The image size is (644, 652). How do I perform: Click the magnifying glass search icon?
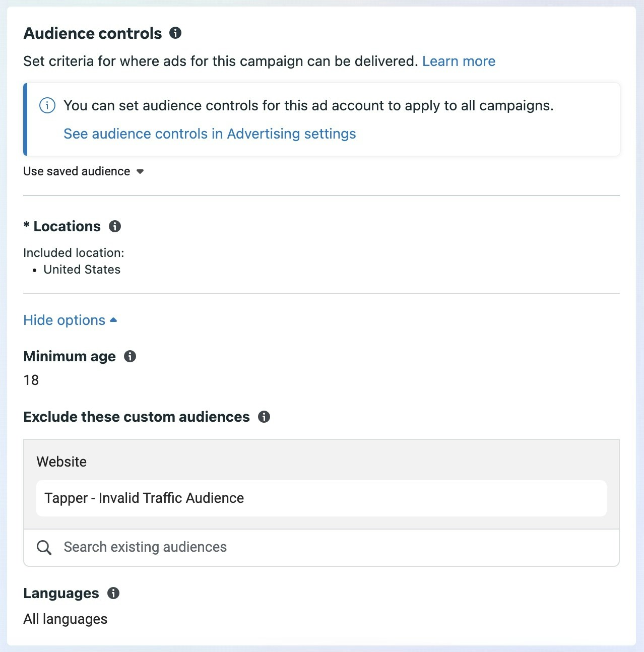click(x=44, y=547)
